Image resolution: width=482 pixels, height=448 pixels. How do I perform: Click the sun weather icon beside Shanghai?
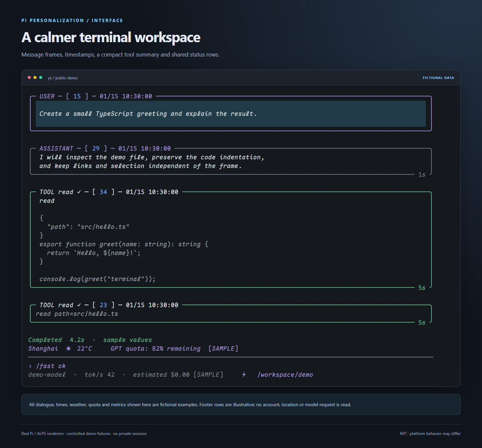coord(69,349)
